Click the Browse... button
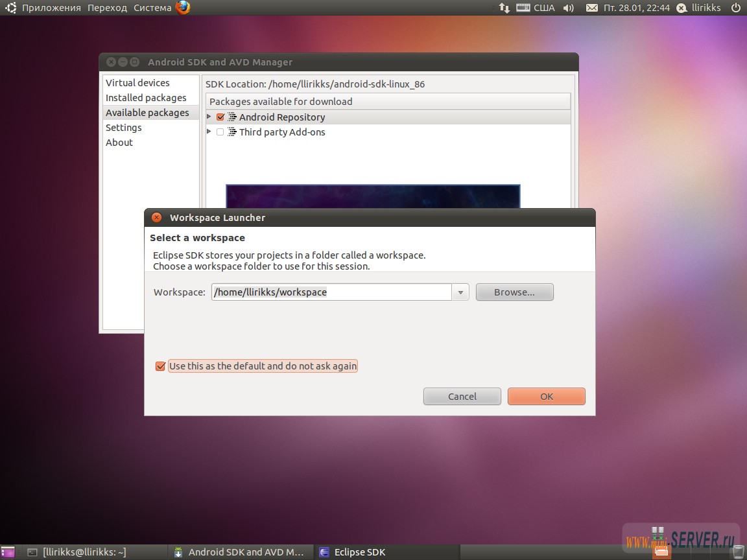The height and width of the screenshot is (560, 747). (x=514, y=292)
